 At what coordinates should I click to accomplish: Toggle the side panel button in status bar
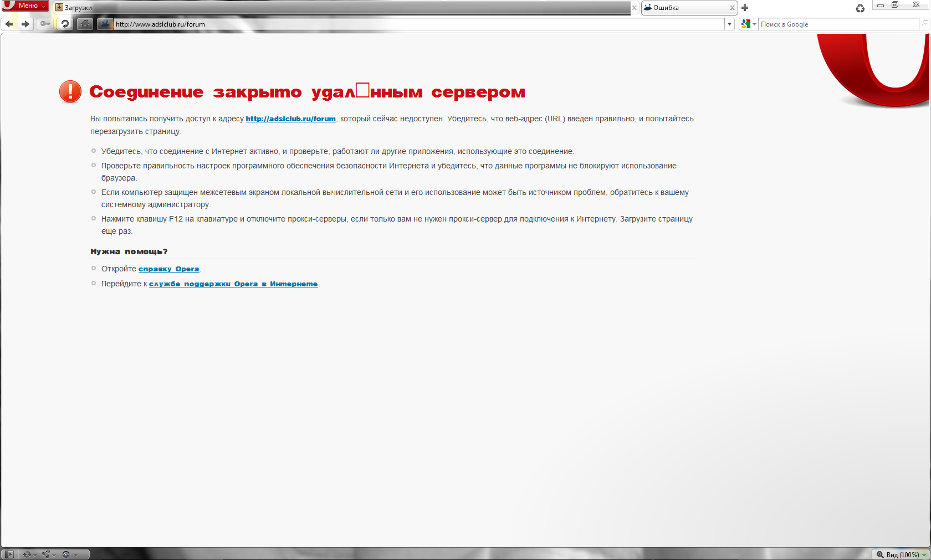[x=9, y=554]
